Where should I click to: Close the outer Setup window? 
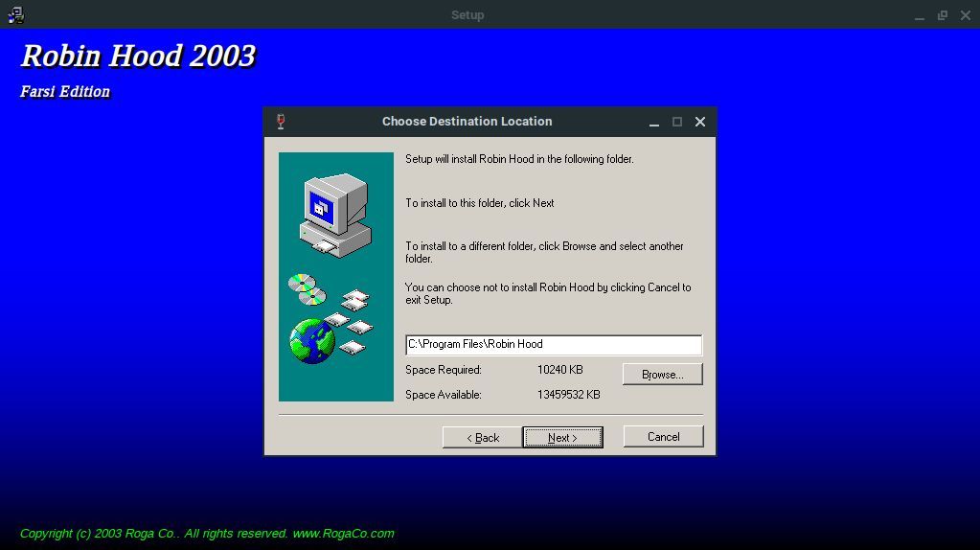point(965,15)
